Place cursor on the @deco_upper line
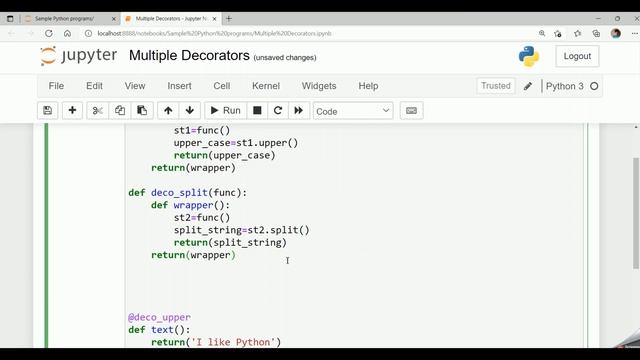The height and width of the screenshot is (360, 640). (x=159, y=317)
